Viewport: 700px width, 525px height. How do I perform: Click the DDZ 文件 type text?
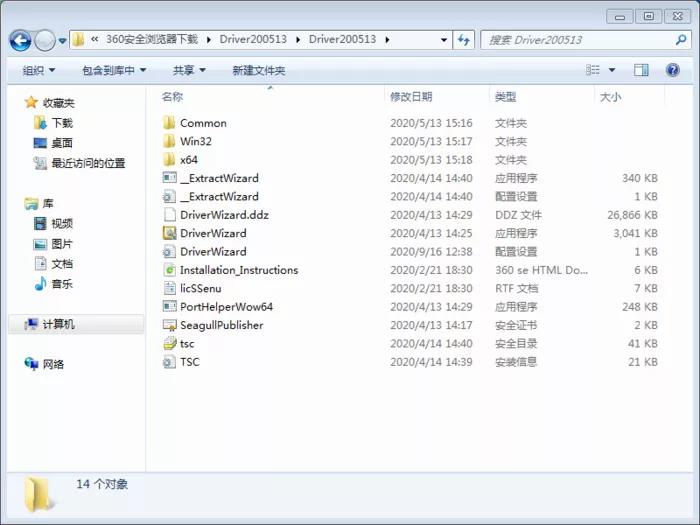pos(518,215)
